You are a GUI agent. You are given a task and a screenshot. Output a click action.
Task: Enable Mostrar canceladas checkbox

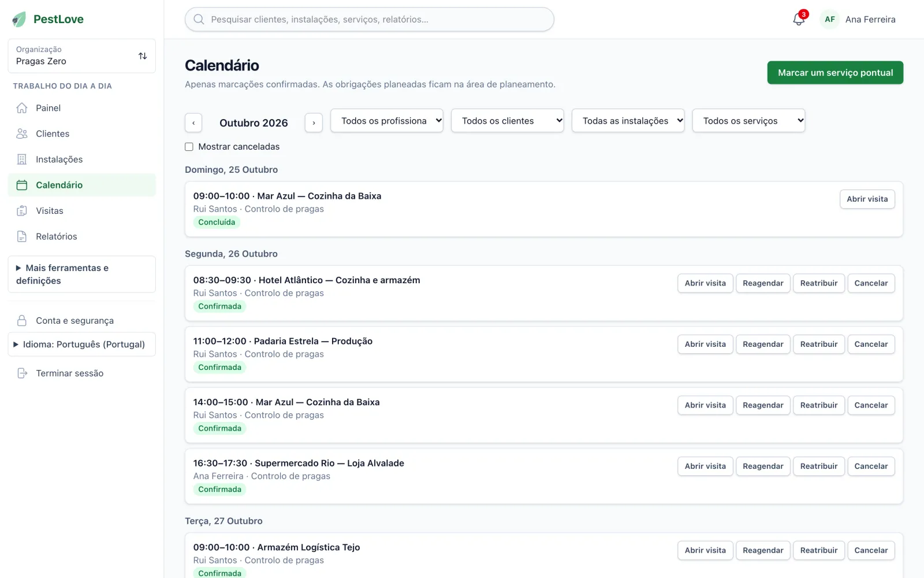189,147
